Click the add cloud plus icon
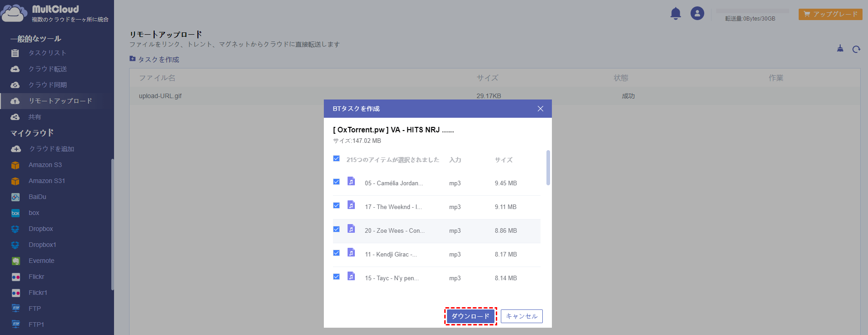This screenshot has width=868, height=335. [16, 149]
